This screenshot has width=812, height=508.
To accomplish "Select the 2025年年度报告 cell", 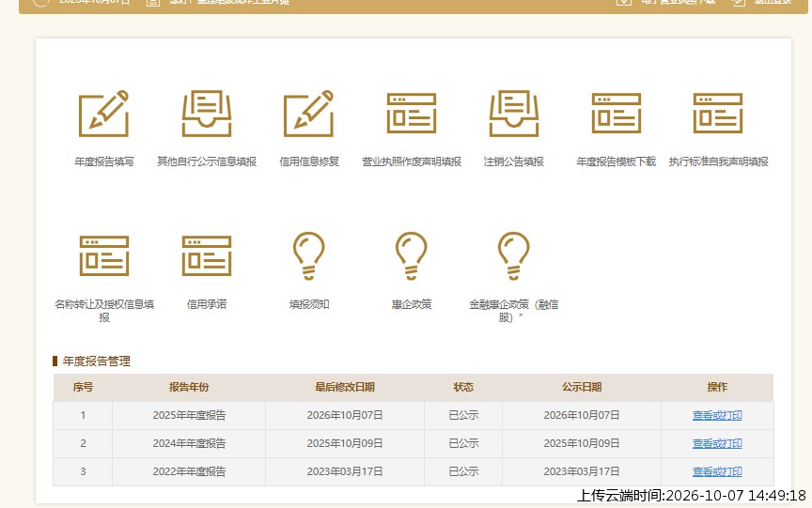I will (x=189, y=415).
